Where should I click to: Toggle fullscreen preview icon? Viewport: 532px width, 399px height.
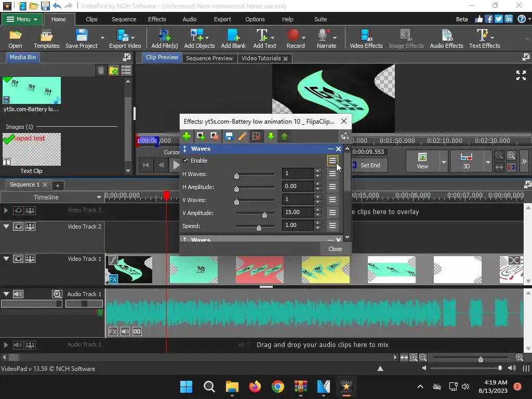(521, 75)
